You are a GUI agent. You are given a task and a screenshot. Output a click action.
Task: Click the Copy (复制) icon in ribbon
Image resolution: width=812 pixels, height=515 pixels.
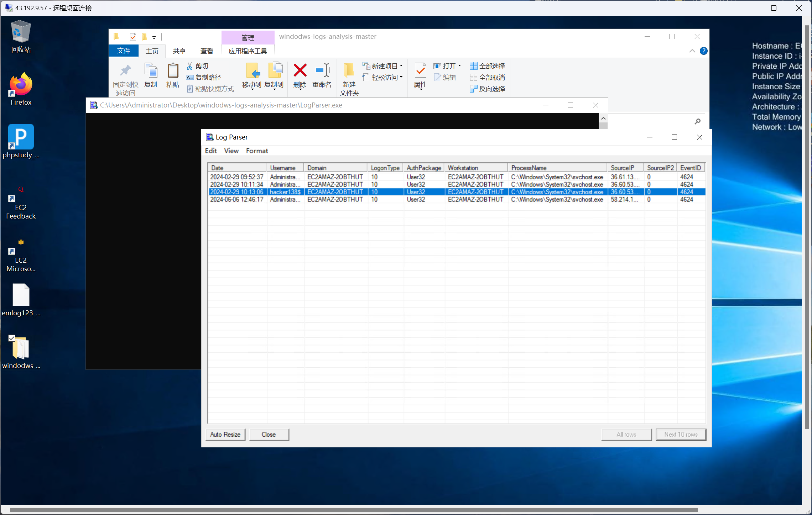(x=151, y=70)
